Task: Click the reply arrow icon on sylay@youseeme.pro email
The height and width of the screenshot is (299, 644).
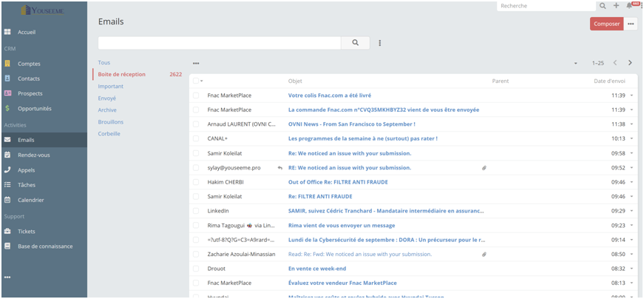Action: (279, 168)
